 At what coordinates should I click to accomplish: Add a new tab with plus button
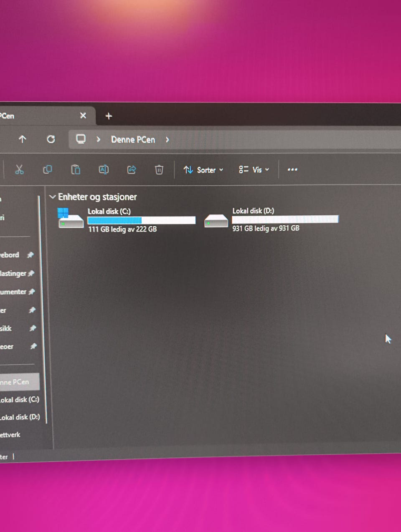109,116
